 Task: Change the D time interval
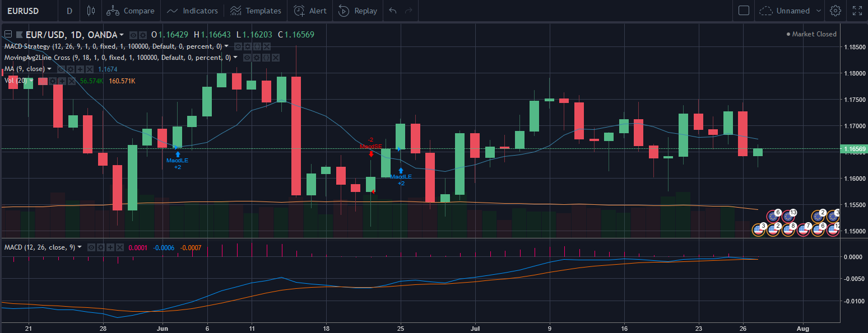tap(69, 11)
